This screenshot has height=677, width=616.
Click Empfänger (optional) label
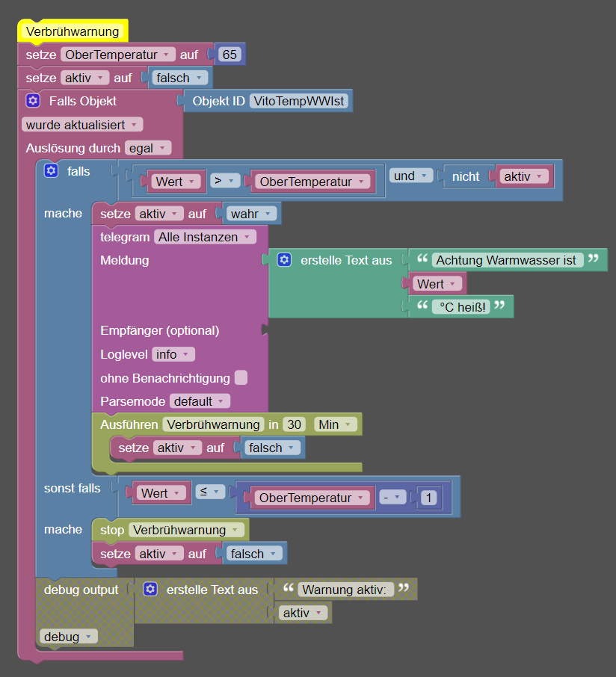[160, 331]
